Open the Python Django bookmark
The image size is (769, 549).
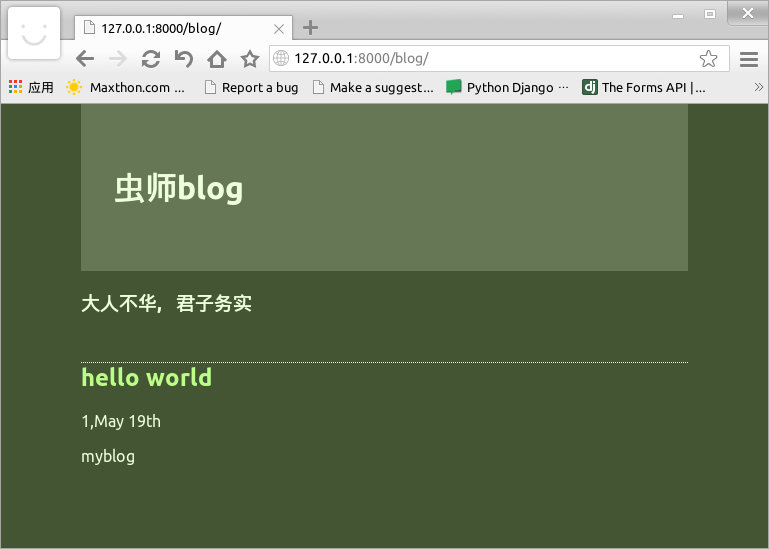tap(507, 87)
